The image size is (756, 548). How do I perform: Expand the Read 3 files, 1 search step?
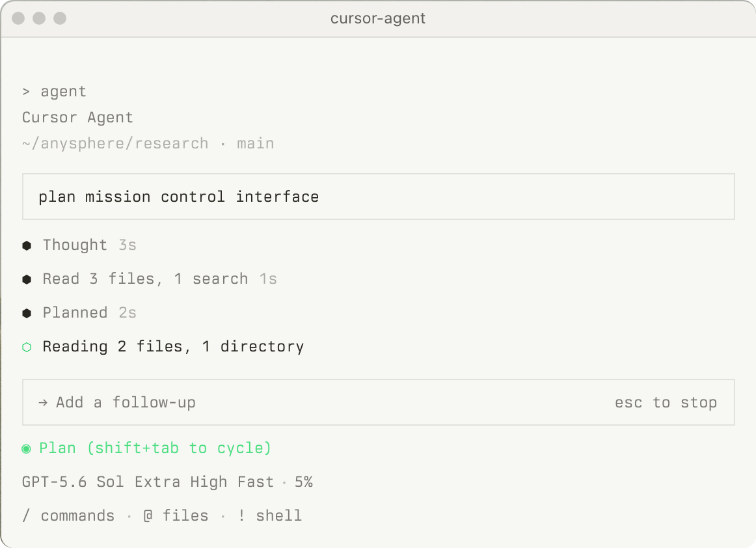coord(150,279)
